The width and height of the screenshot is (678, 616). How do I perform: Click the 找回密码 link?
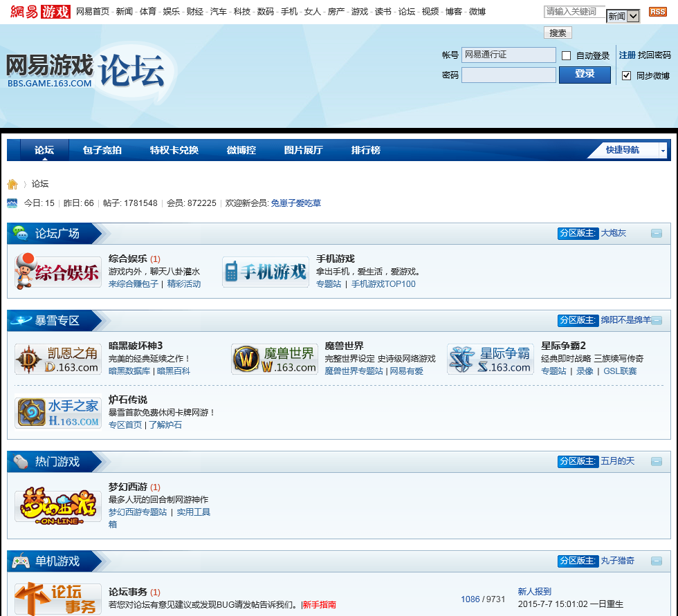654,55
